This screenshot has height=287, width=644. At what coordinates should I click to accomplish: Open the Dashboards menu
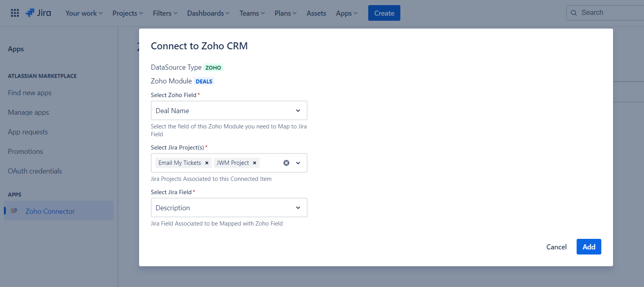coord(208,13)
